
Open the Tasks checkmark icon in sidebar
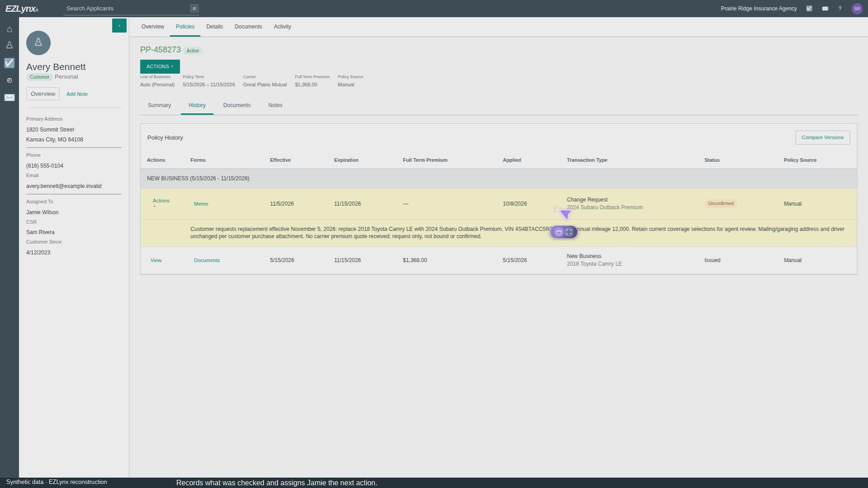(x=9, y=63)
